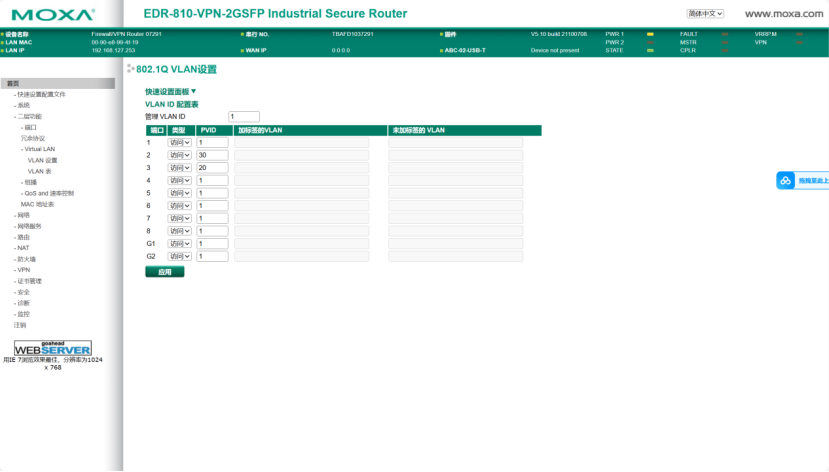Expand the 监控 sidebar menu

click(x=23, y=314)
